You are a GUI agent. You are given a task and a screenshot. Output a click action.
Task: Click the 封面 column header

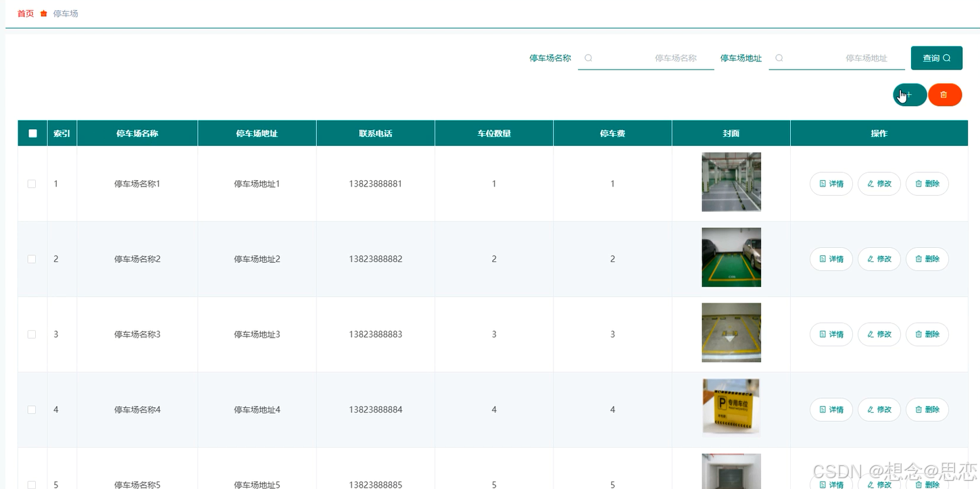(x=731, y=134)
